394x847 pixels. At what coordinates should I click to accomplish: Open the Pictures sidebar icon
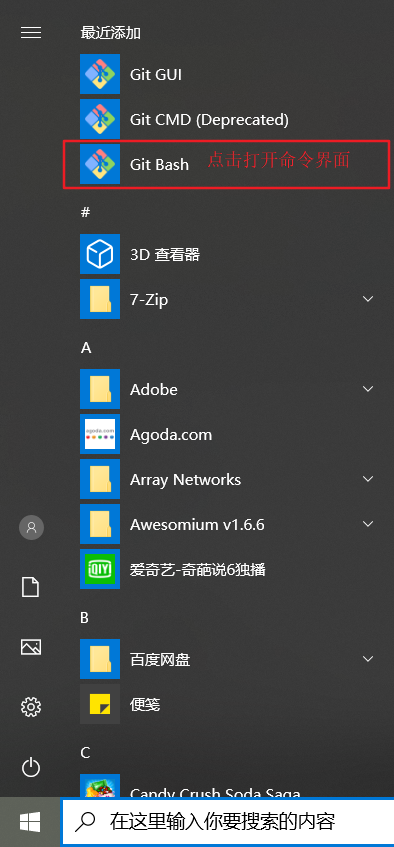31,647
